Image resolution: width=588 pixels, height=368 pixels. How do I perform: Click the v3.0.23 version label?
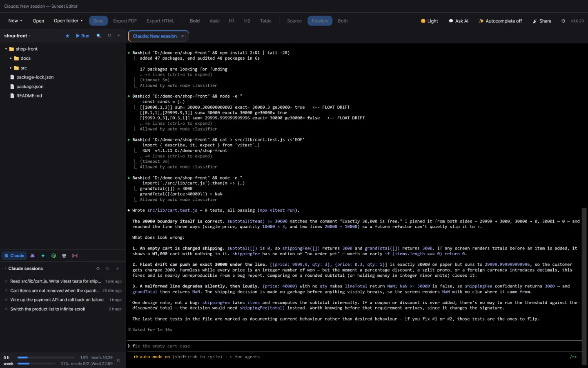click(x=577, y=21)
